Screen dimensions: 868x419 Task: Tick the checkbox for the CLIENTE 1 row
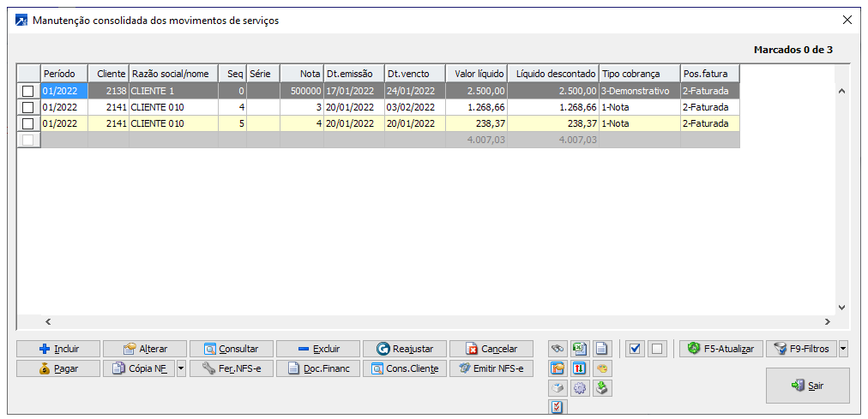(x=28, y=90)
